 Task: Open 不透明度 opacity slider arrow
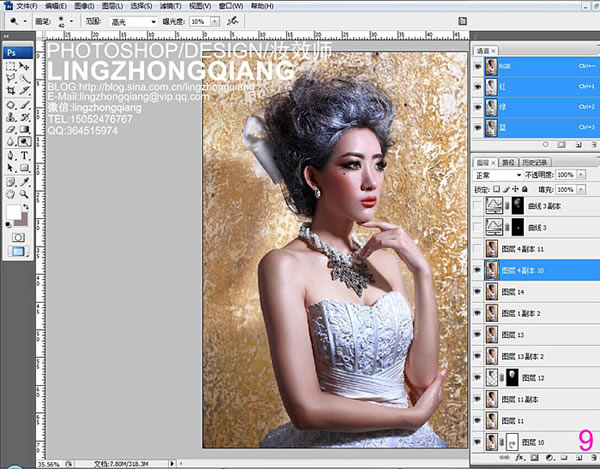point(581,175)
